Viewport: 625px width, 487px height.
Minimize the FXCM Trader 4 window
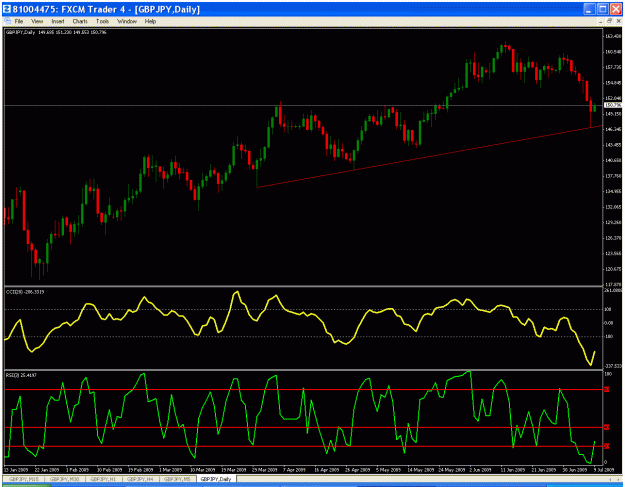pos(590,9)
